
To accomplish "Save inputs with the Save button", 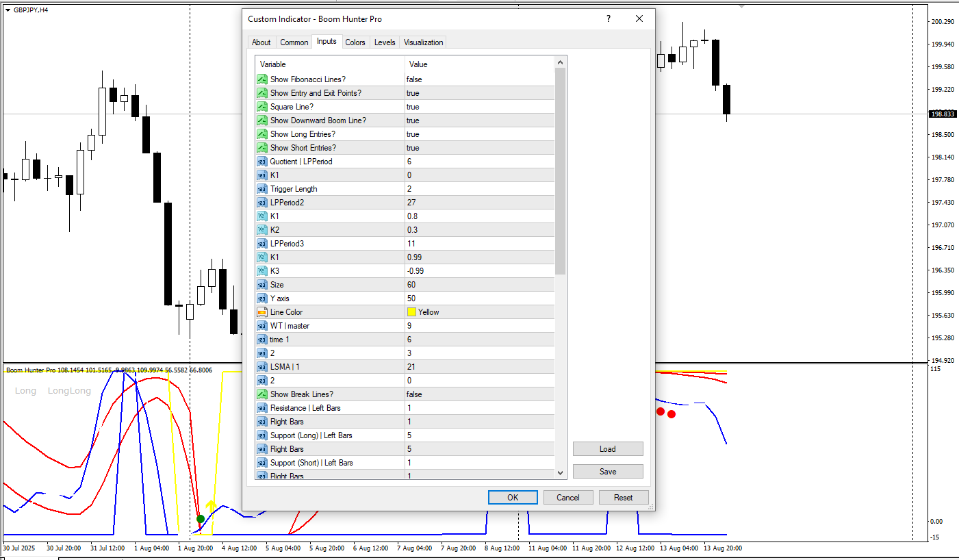I will (608, 471).
